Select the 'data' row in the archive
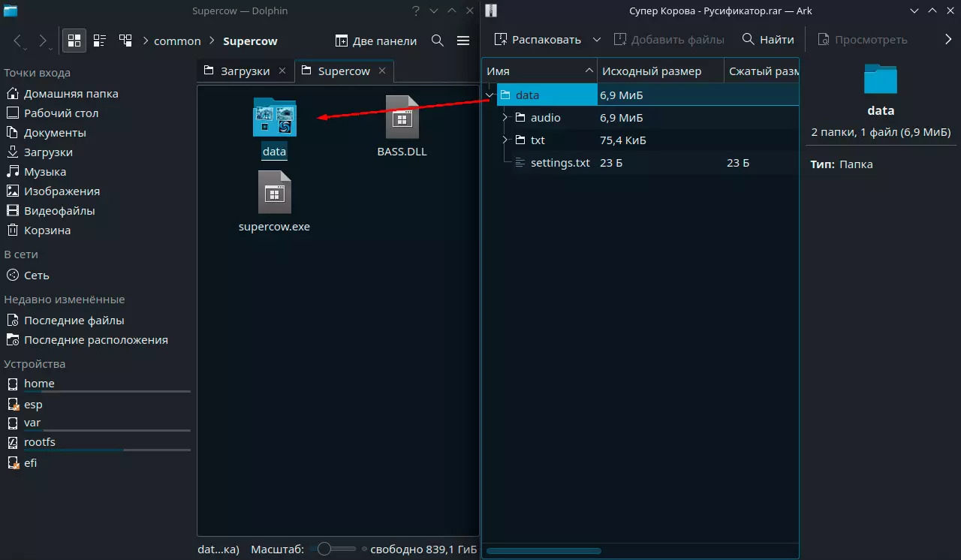Viewport: 961px width, 560px height. coord(641,95)
